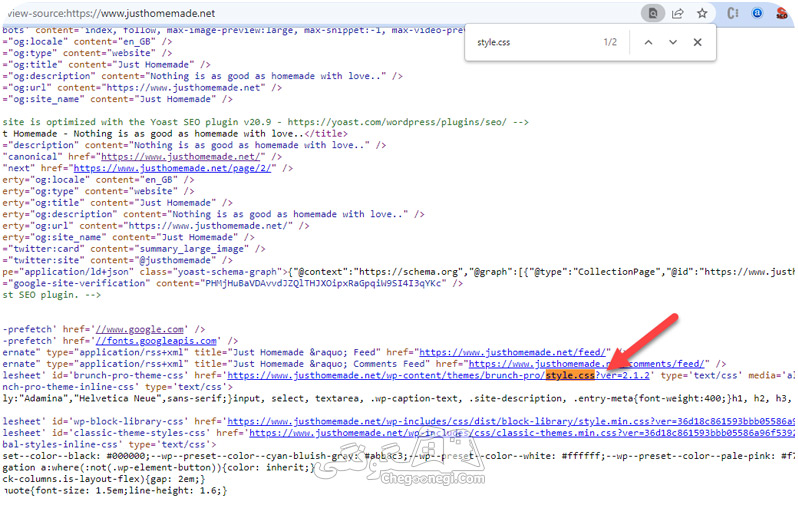
Task: Open the justhomemade.net/feed/ link
Action: pyautogui.click(x=512, y=352)
